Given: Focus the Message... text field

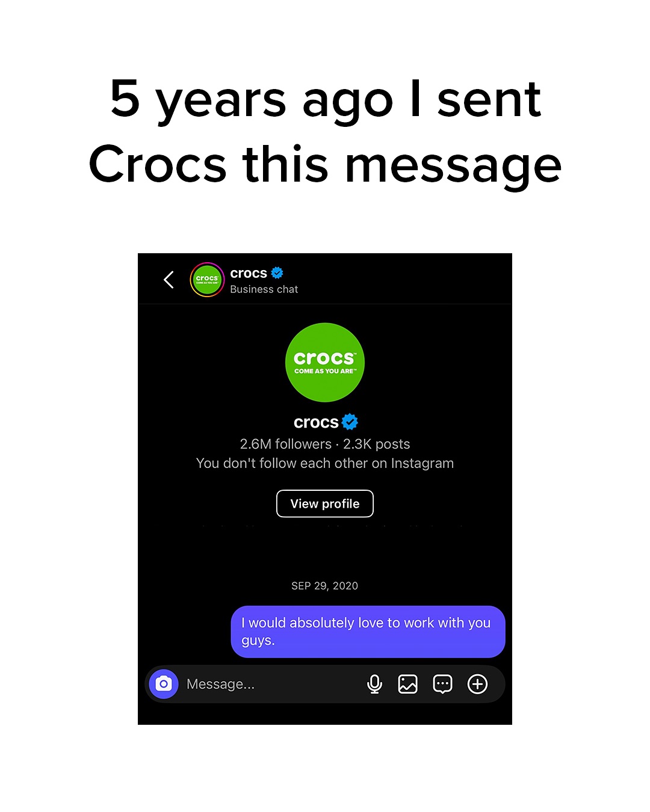Looking at the screenshot, I should (271, 684).
